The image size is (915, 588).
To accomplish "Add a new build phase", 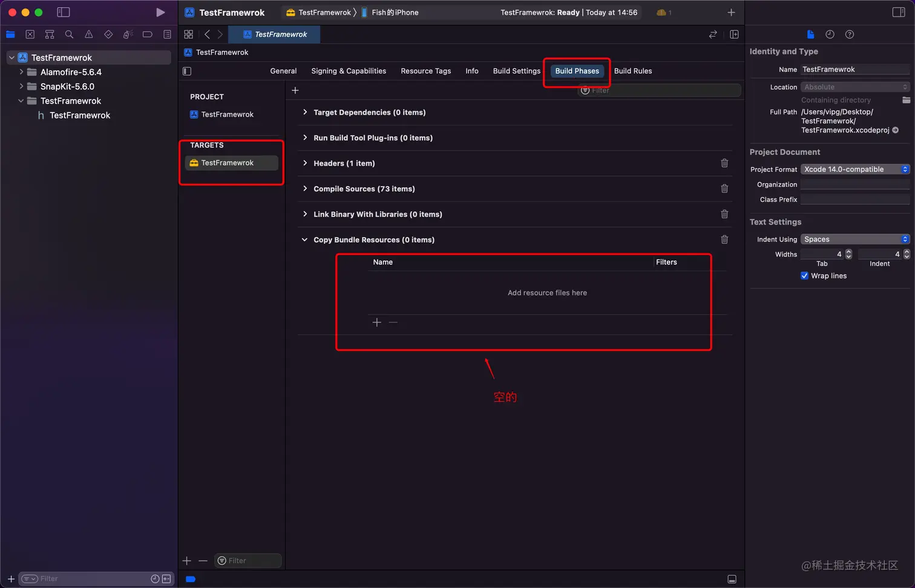I will (295, 90).
